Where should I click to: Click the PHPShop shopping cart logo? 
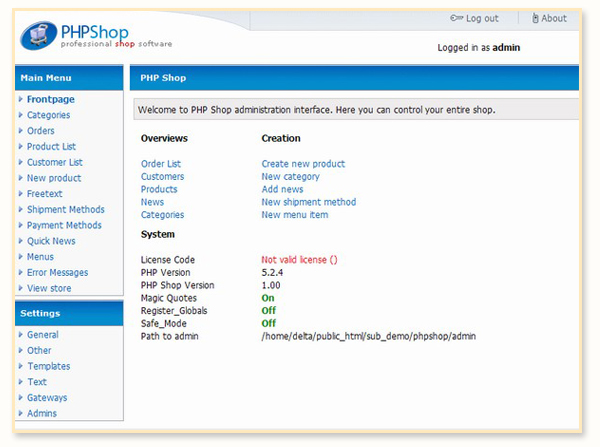coord(38,36)
